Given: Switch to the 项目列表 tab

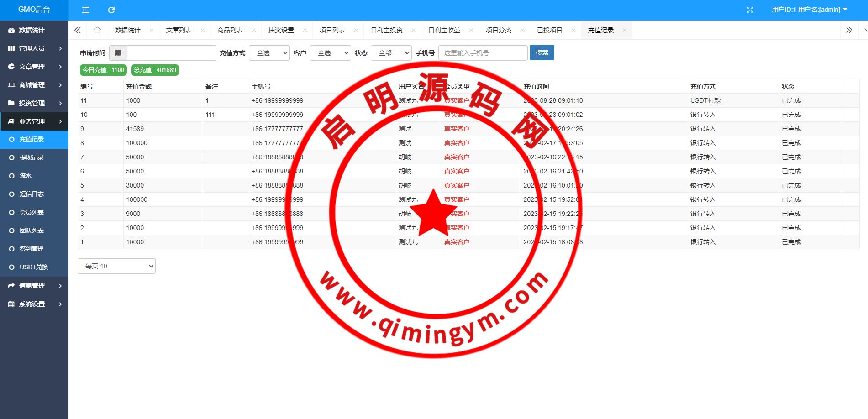Looking at the screenshot, I should click(x=332, y=30).
